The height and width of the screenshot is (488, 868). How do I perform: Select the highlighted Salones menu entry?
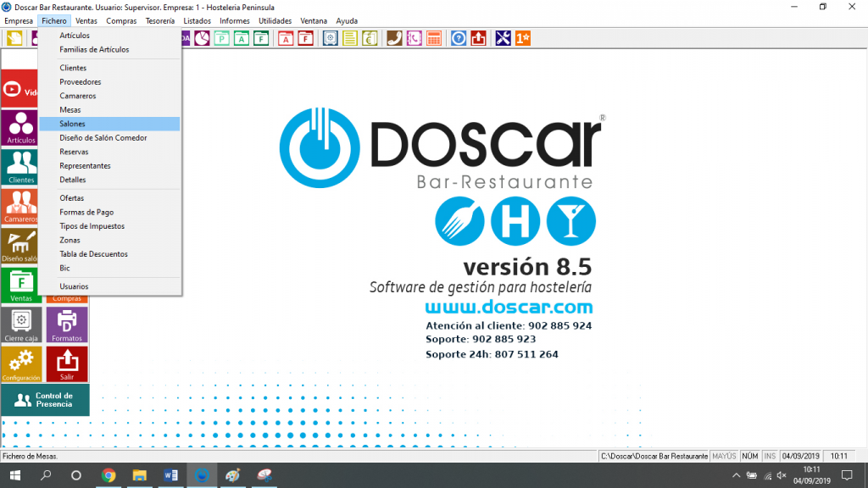(x=109, y=124)
